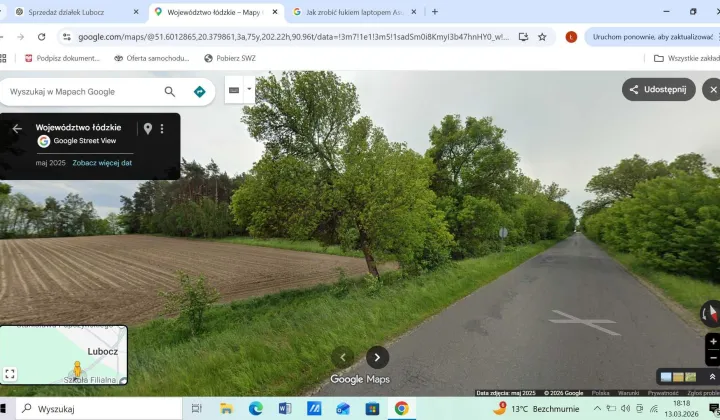720x420 pixels.
Task: Close the 'Sprzedaż działek Lubocz' tab
Action: pyautogui.click(x=136, y=12)
